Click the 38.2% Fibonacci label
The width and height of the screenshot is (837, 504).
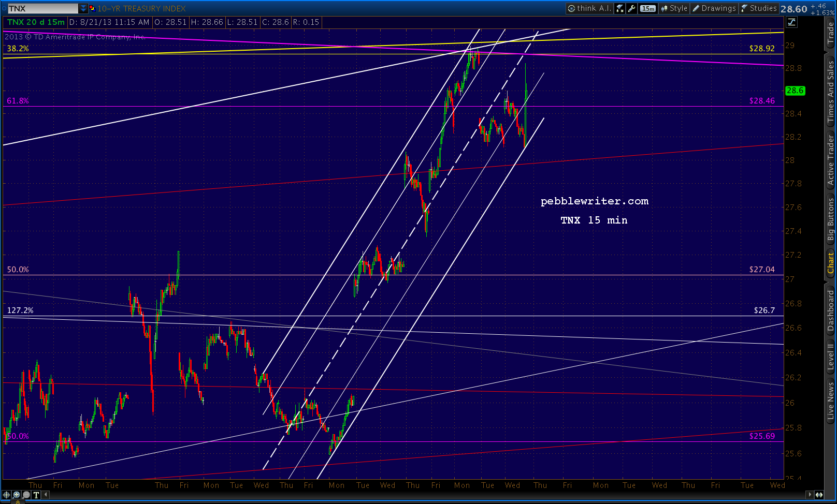pos(18,48)
